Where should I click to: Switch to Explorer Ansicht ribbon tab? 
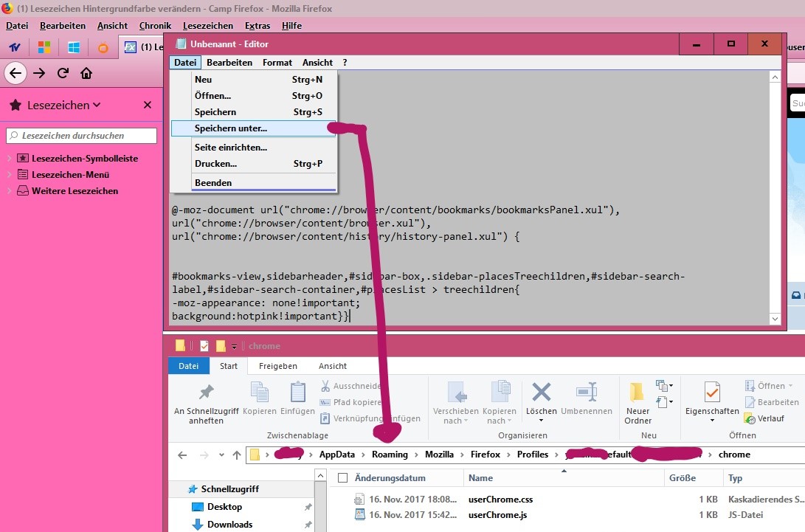tap(333, 366)
